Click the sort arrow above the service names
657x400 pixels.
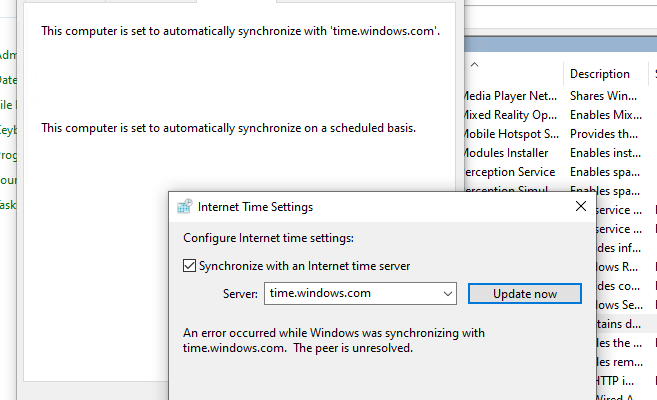(x=475, y=64)
